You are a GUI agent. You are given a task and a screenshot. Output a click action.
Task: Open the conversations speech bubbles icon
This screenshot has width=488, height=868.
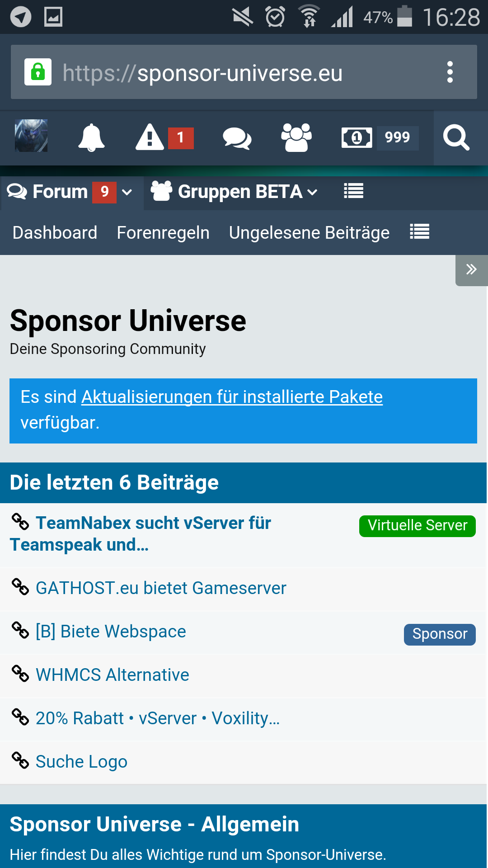(x=237, y=137)
